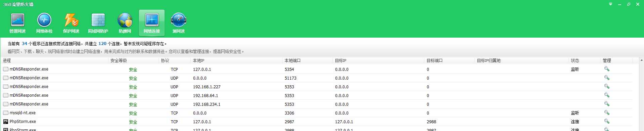Click manage icon for mDNSResponder port 5354 row
The width and height of the screenshot is (644, 131).
[x=607, y=69]
